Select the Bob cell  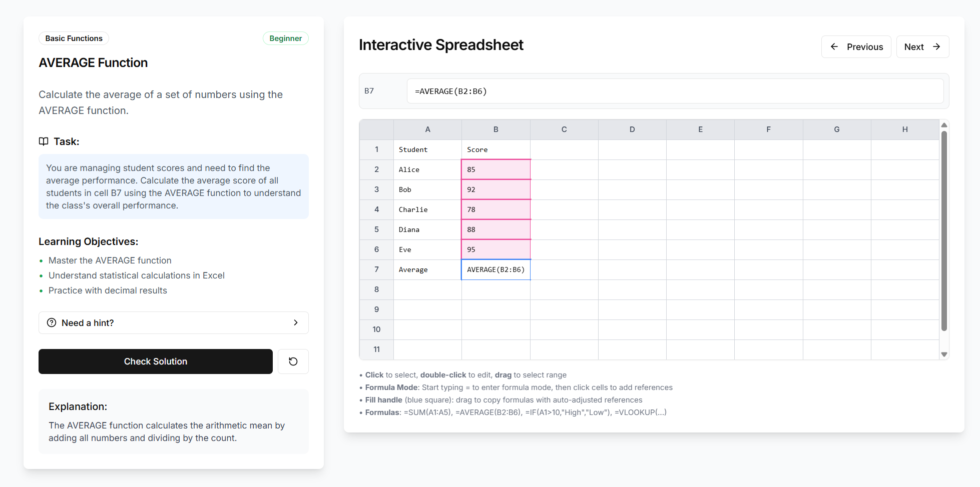[427, 189]
